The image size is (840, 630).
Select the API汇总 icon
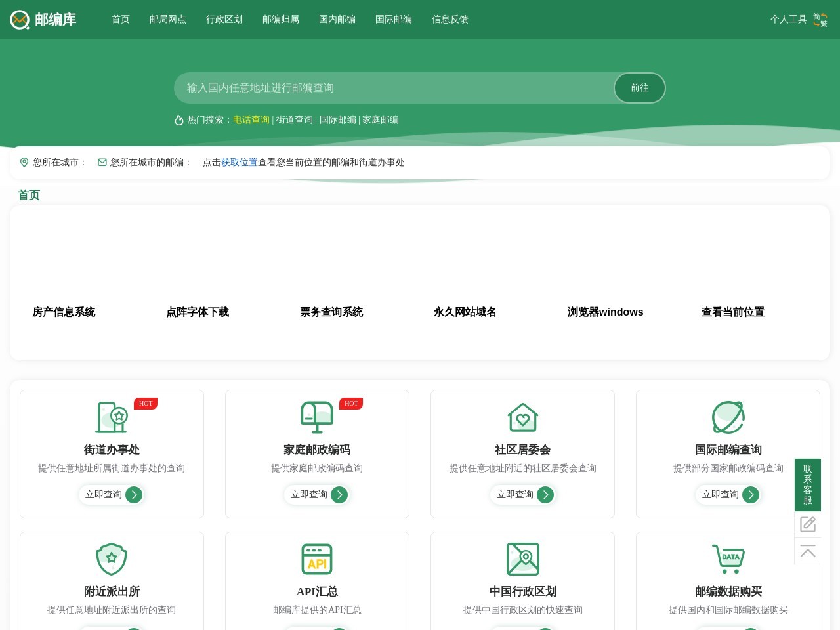click(317, 559)
